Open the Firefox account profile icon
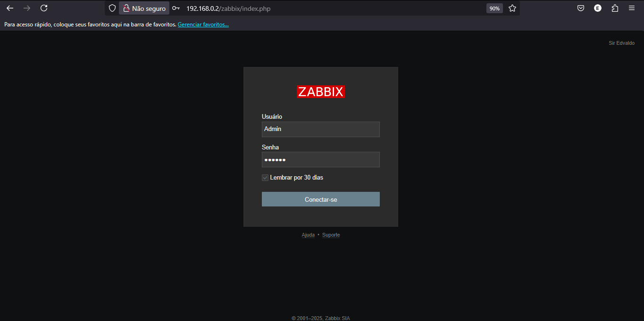The width and height of the screenshot is (644, 321). tap(597, 8)
